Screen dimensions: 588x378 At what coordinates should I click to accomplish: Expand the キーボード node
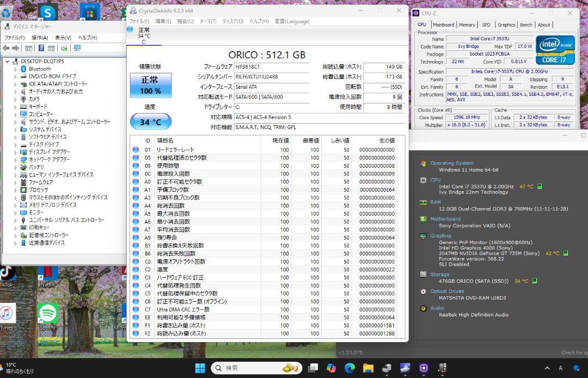pyautogui.click(x=15, y=107)
